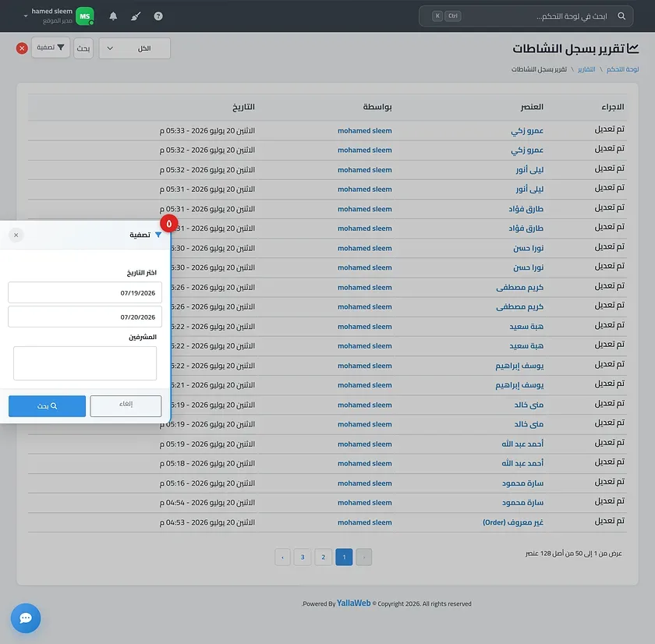The height and width of the screenshot is (644, 655).
Task: Click the search magnifier icon in top bar
Action: point(621,16)
